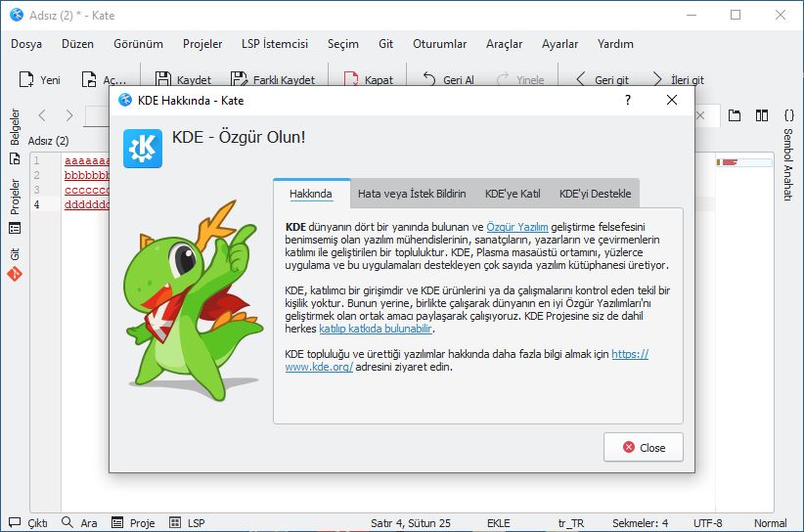Open the LSP İstemcisi menu
804x532 pixels.
[274, 44]
